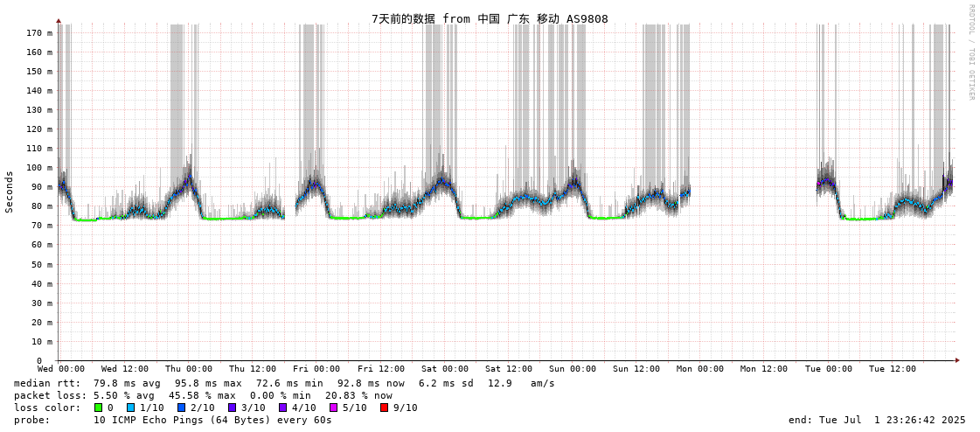The width and height of the screenshot is (980, 432).
Task: Click the red 9/10 loss color swatch
Action: tap(384, 408)
